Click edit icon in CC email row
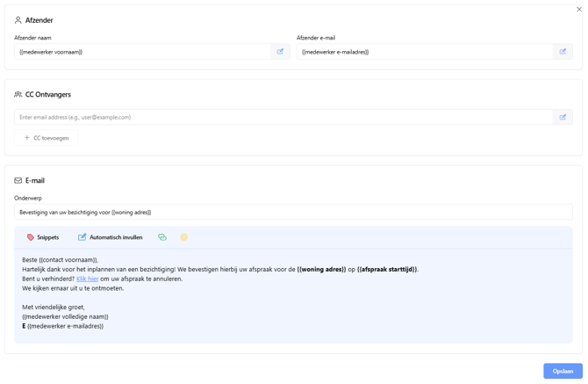Image resolution: width=588 pixels, height=384 pixels. (563, 117)
